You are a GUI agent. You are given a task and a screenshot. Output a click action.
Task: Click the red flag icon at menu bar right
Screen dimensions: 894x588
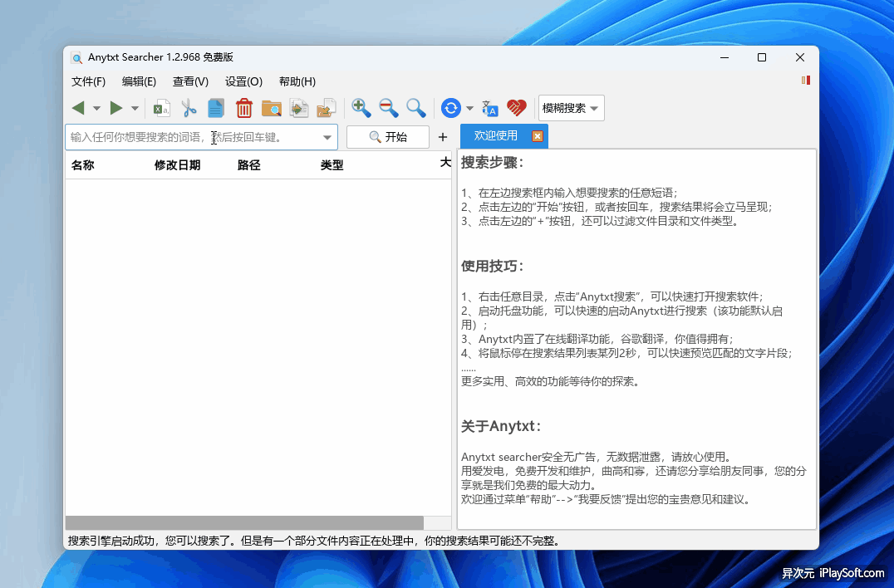[806, 81]
